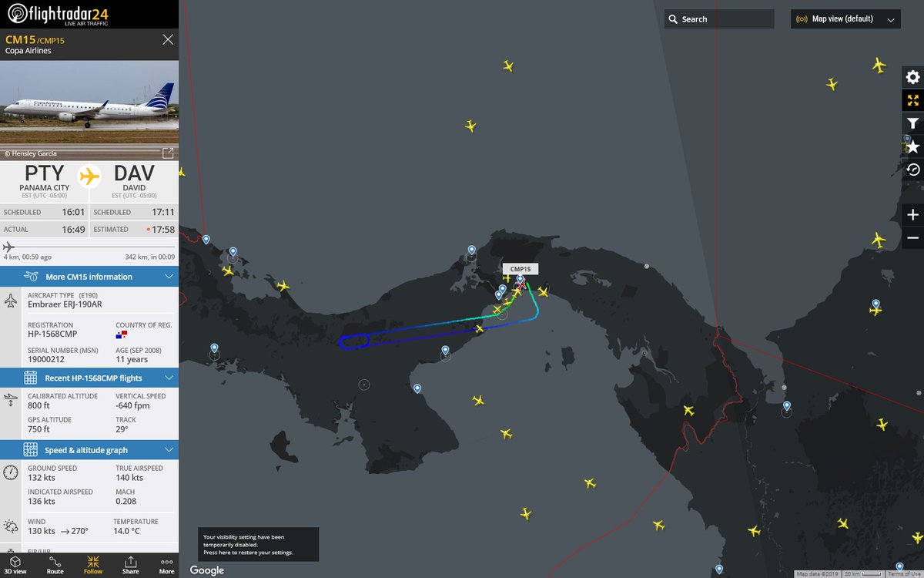Open map settings gear
The width and height of the screenshot is (924, 578).
tap(912, 77)
